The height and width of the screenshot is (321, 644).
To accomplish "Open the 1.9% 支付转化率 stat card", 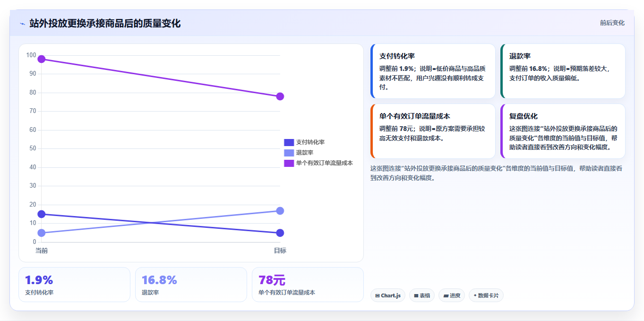I will coord(74,285).
